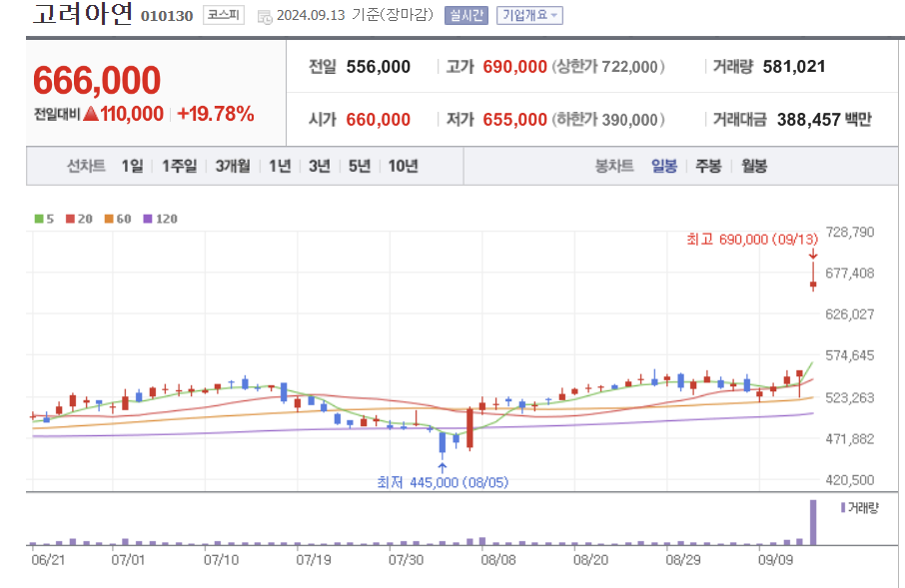Click the calendar icon beside 2024.09.13
Viewport: 905px width, 588px height.
pos(265,17)
